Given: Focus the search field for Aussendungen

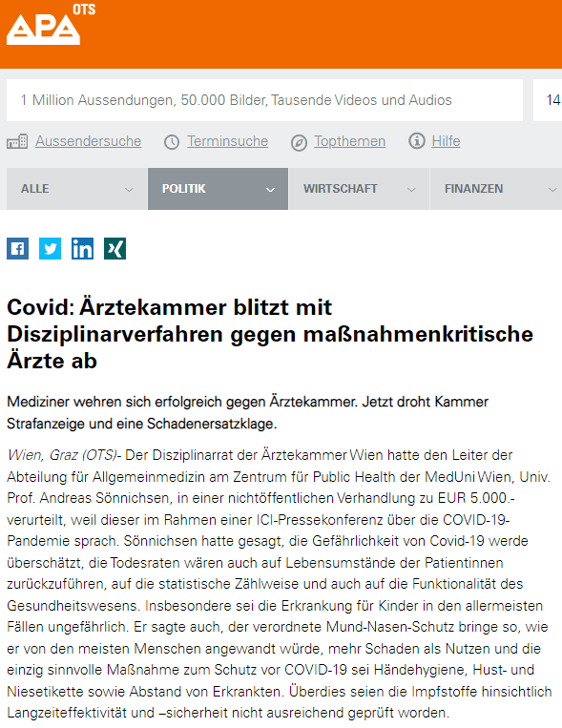Looking at the screenshot, I should (264, 100).
